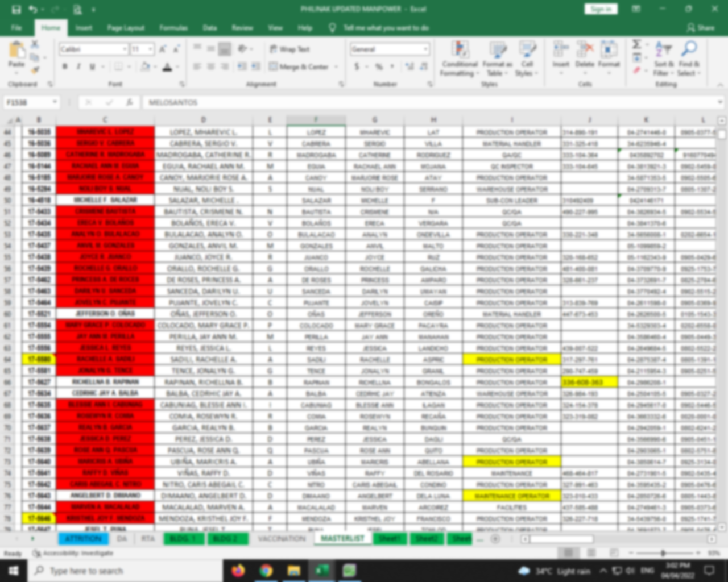The width and height of the screenshot is (728, 582).
Task: Switch to Normal view in status bar
Action: [x=568, y=552]
